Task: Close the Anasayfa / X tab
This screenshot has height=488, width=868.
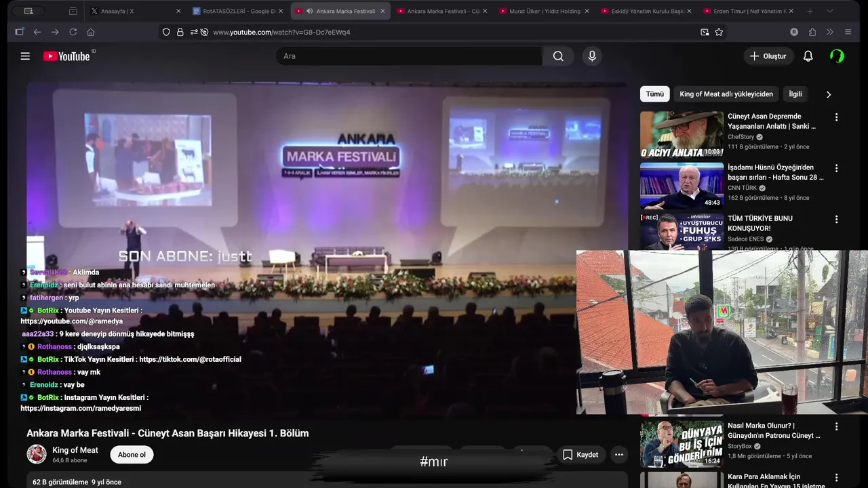Action: (178, 11)
